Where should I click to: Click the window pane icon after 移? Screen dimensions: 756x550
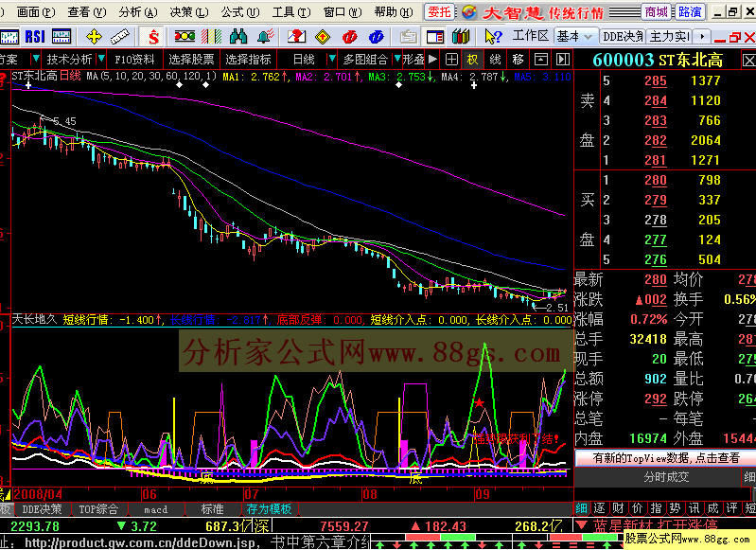[x=541, y=60]
